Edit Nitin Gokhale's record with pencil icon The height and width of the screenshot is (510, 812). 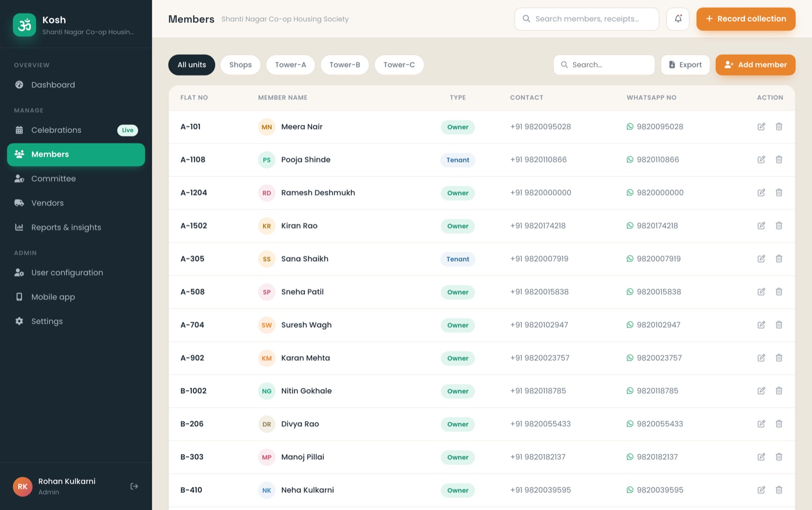[x=761, y=391]
